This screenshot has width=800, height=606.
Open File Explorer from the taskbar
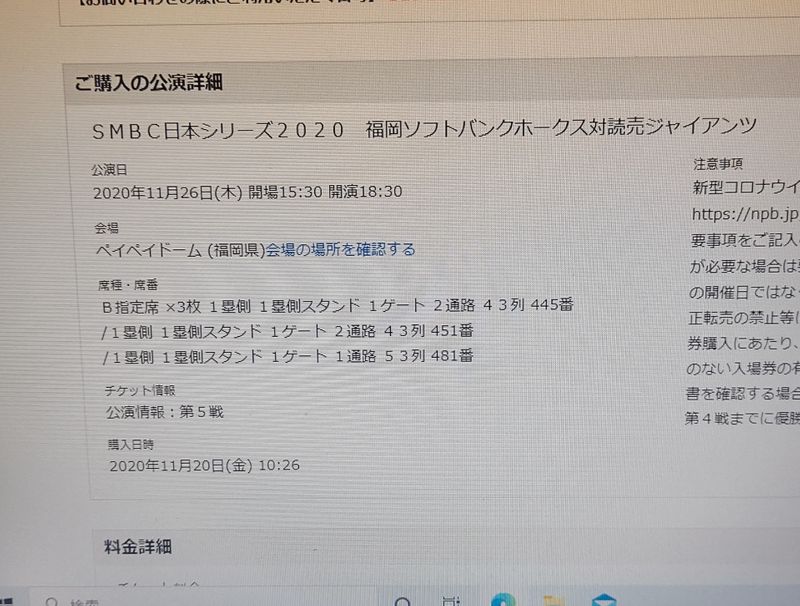point(554,601)
